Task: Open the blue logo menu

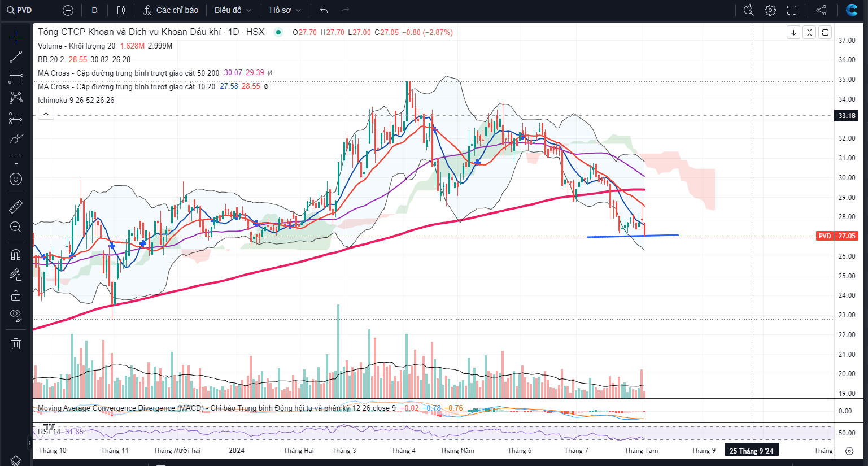Action: (x=852, y=10)
